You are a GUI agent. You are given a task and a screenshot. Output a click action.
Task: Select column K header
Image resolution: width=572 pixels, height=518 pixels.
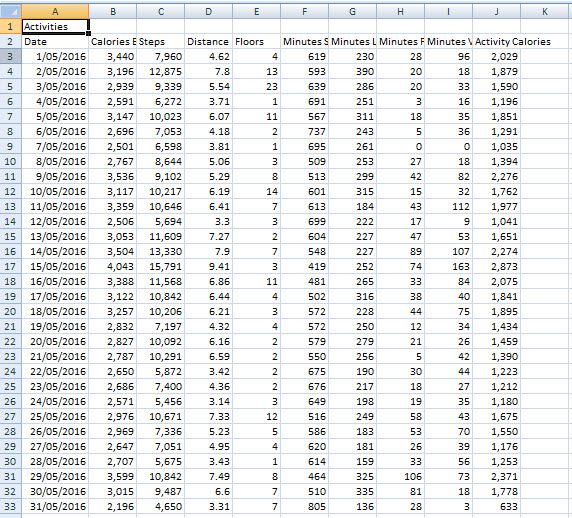pyautogui.click(x=545, y=11)
